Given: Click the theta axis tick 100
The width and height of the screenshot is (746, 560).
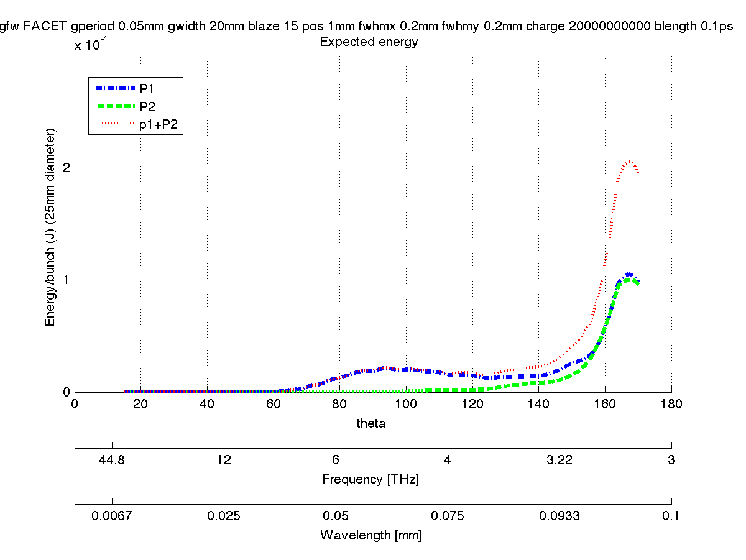Looking at the screenshot, I should click(406, 404).
